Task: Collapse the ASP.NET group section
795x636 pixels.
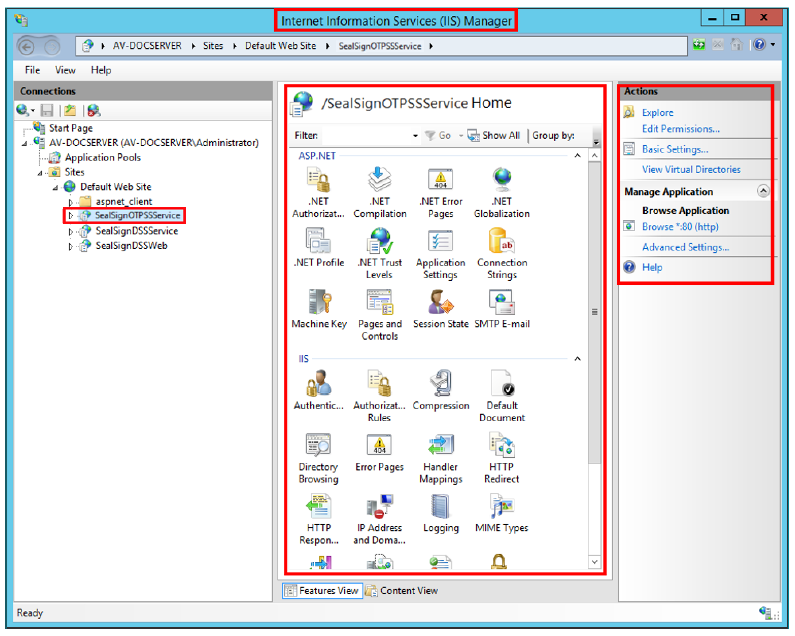Action: point(576,156)
